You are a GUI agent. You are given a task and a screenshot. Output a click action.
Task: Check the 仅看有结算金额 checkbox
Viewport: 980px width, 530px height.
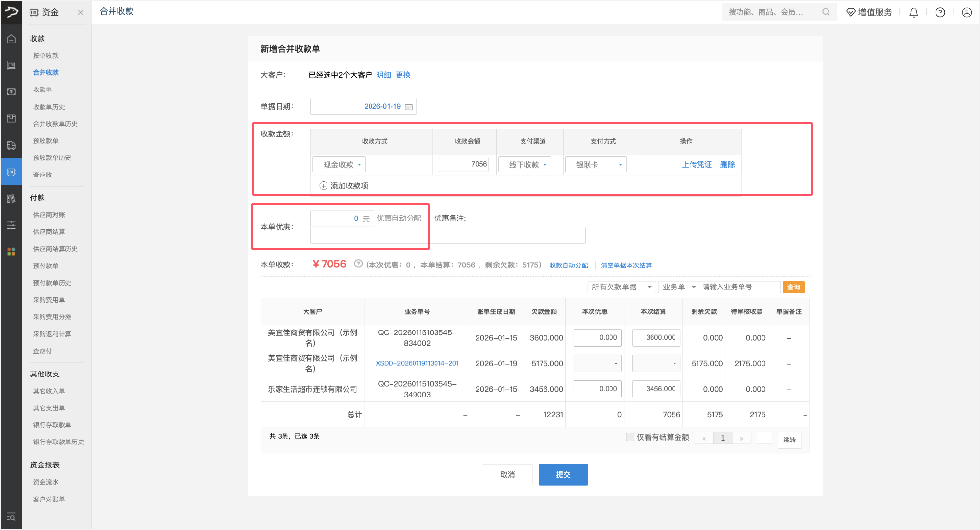(630, 437)
